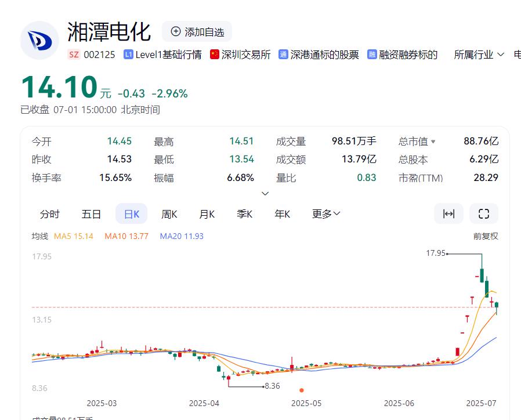
Task: Click the red flag 深圳交易所 icon
Action: (x=215, y=55)
